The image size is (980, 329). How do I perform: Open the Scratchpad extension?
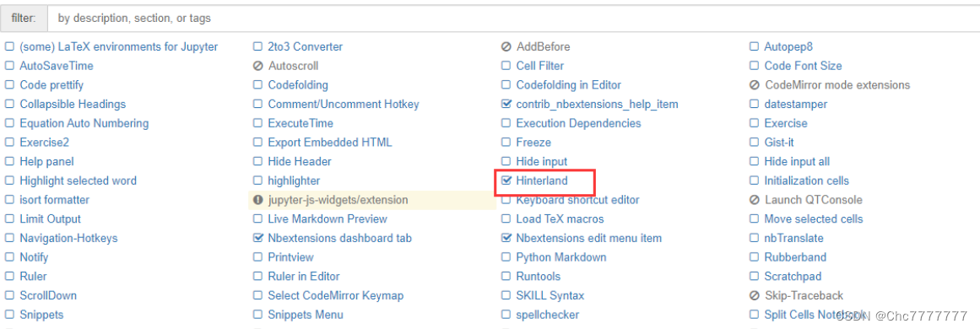pyautogui.click(x=793, y=276)
